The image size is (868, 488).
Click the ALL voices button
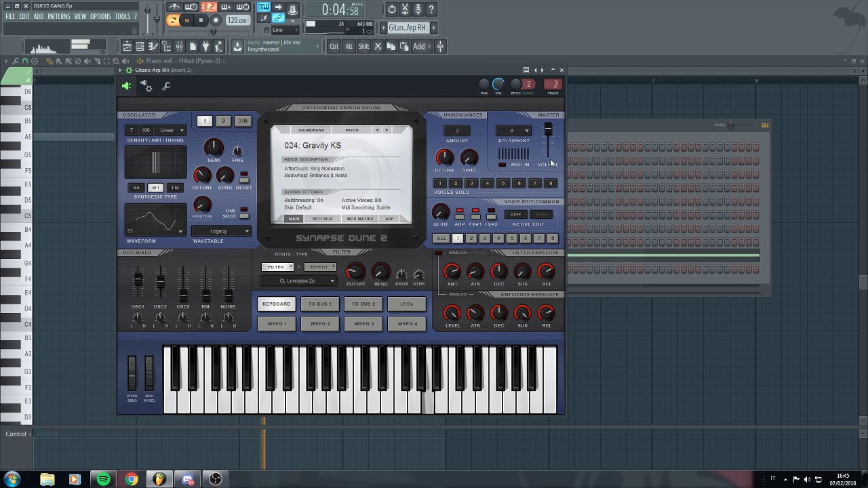441,239
